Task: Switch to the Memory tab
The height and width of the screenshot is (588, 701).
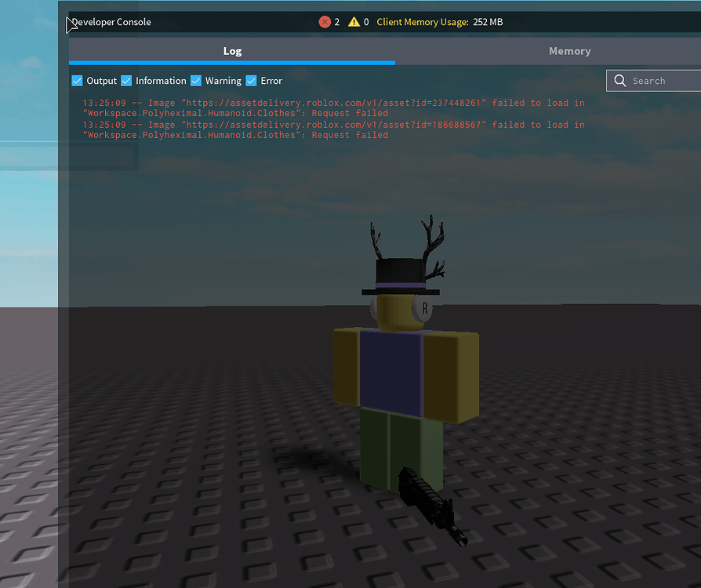Action: (x=570, y=50)
